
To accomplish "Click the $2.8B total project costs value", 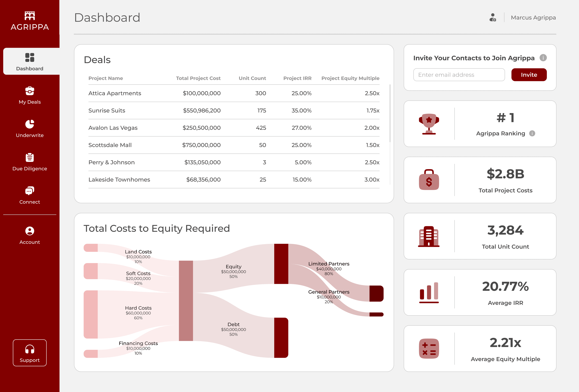I will click(x=505, y=174).
